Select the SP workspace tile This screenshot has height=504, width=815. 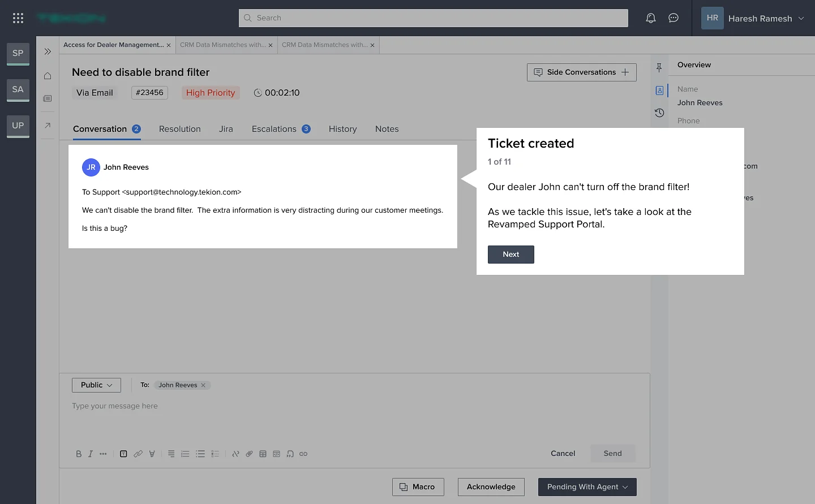[x=18, y=54]
